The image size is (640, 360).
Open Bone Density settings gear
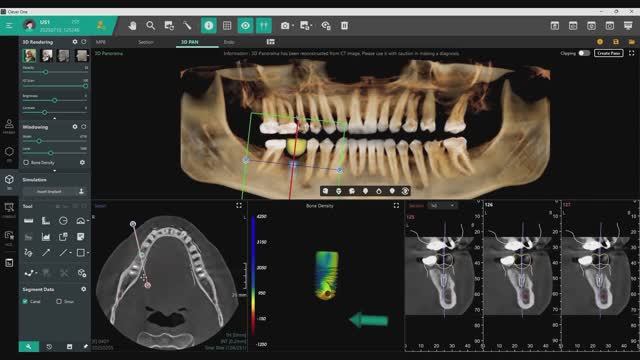pyautogui.click(x=82, y=162)
